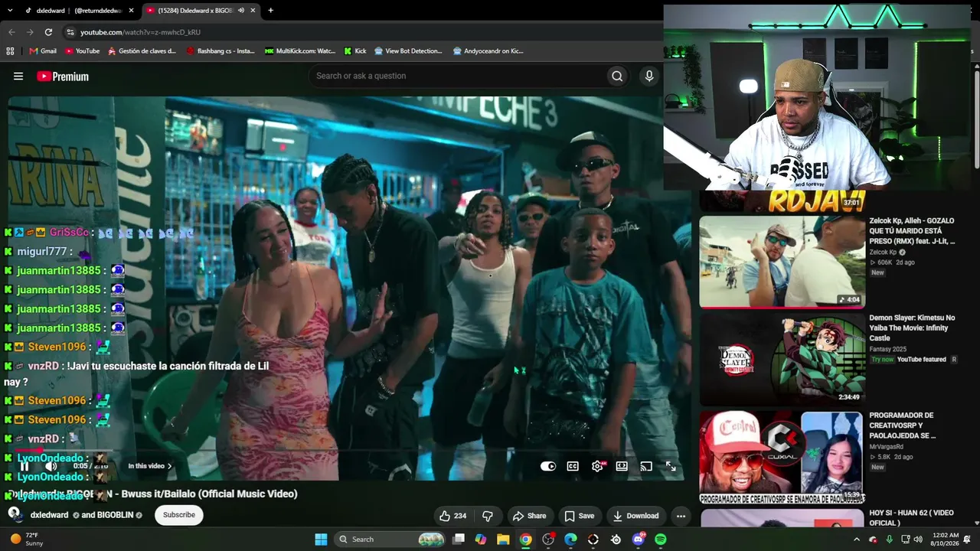Reload the current browser page
The height and width of the screenshot is (551, 980).
(48, 32)
